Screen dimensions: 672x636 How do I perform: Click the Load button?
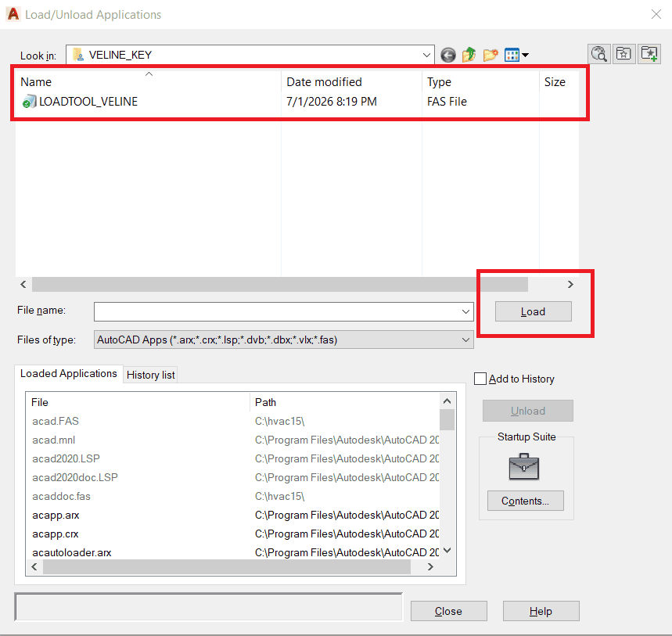(x=534, y=311)
